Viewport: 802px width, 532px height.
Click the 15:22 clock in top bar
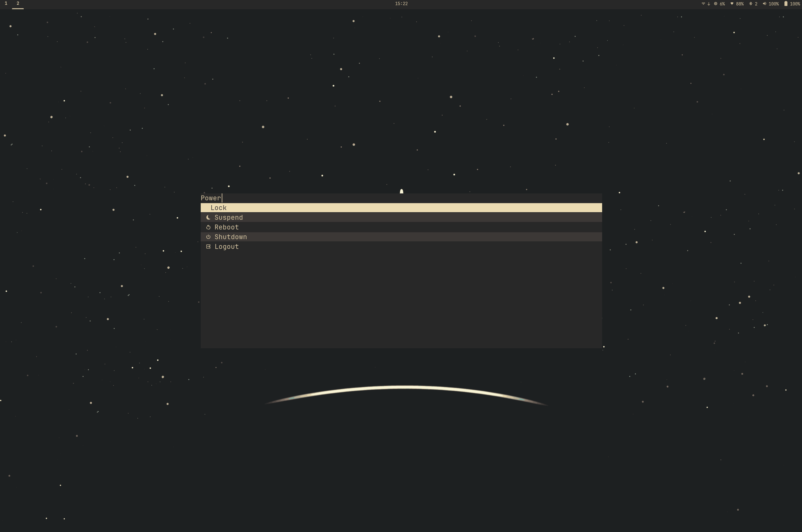click(401, 4)
